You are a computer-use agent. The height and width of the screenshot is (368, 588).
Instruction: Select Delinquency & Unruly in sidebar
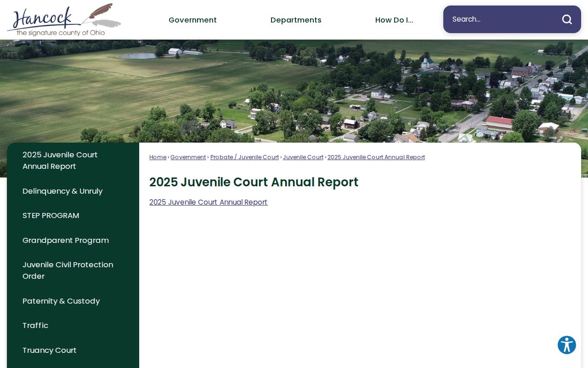tap(73, 191)
